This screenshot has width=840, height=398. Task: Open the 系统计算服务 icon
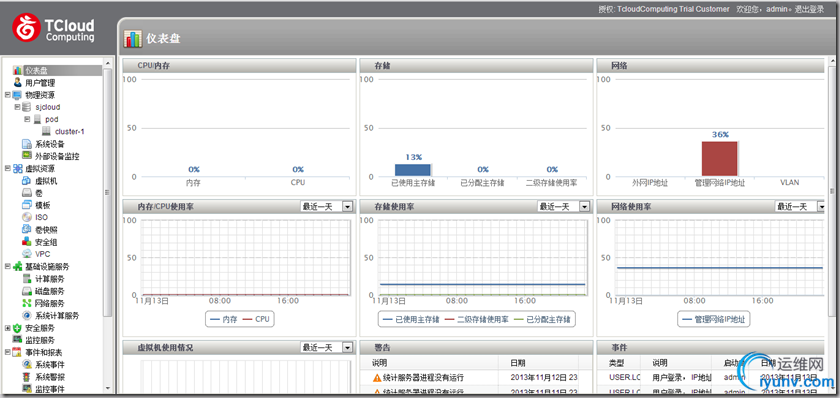27,316
